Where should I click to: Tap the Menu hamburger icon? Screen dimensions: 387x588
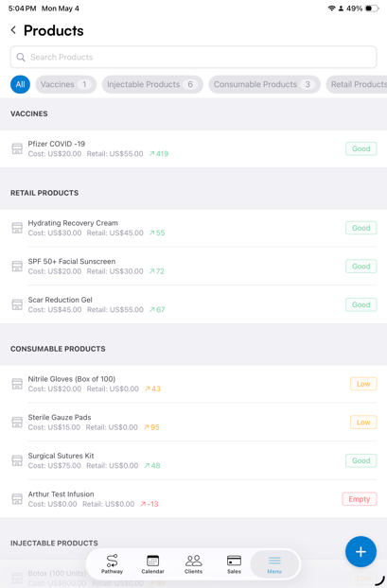[x=274, y=561]
